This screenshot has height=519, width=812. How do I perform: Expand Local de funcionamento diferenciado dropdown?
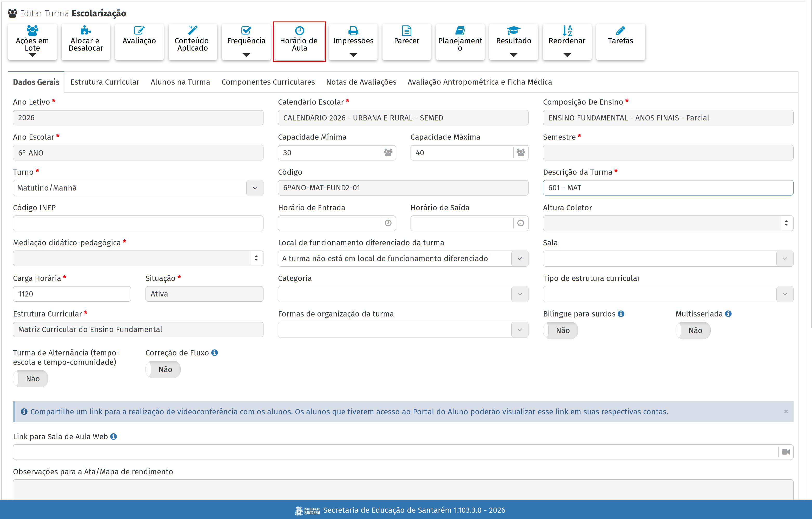519,259
